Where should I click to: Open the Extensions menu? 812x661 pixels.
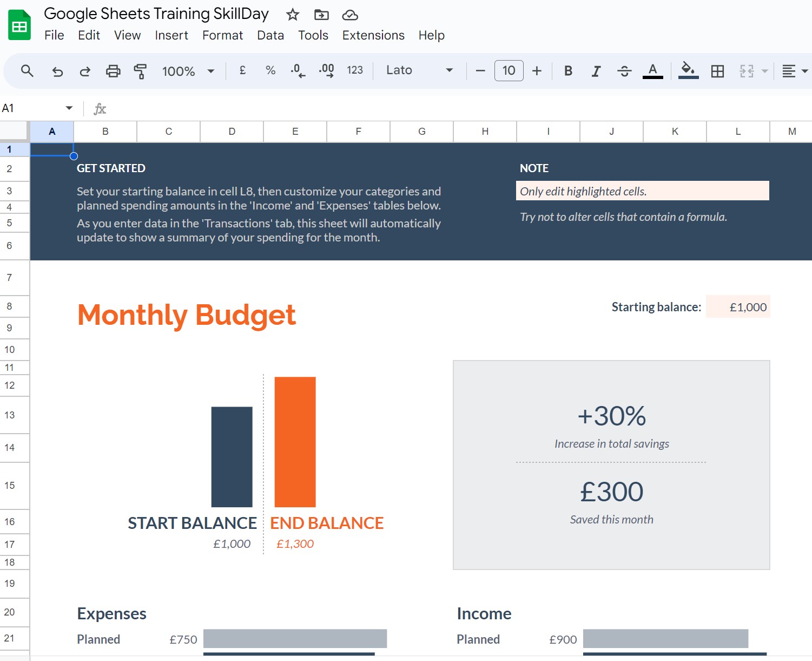[x=373, y=35]
